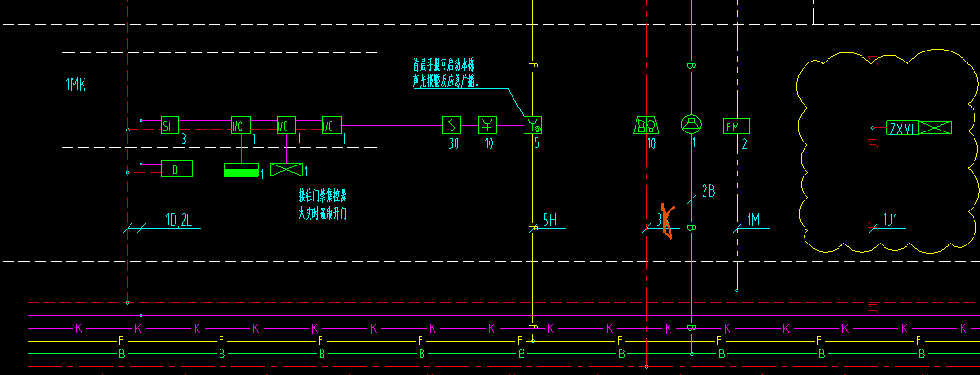Select the SI module symbol
This screenshot has height=375, width=980.
pos(169,125)
